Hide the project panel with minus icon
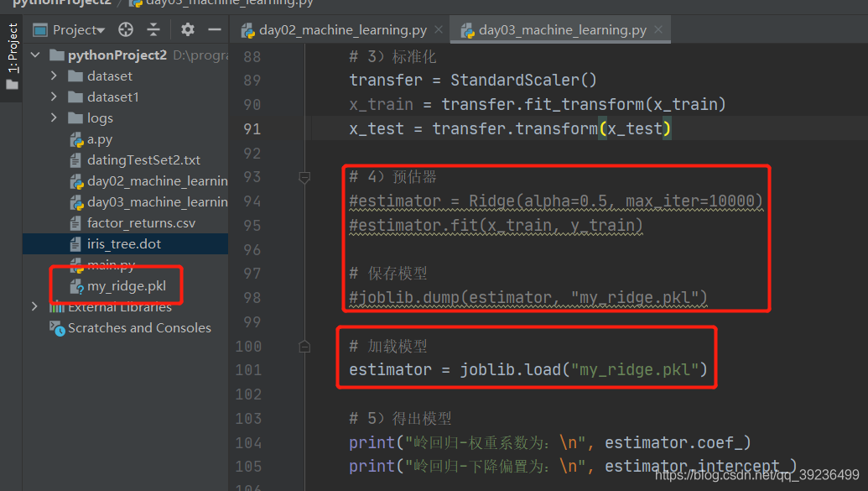Viewport: 868px width, 491px height. tap(214, 29)
